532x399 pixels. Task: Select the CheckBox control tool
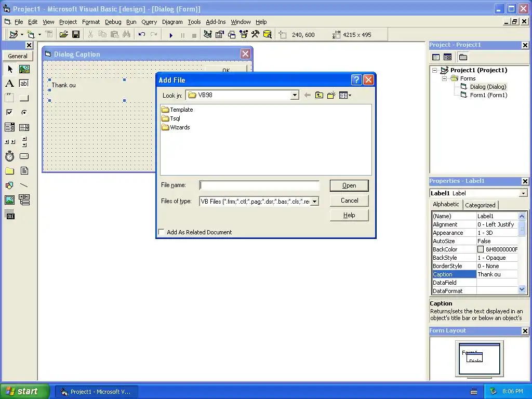(x=10, y=112)
